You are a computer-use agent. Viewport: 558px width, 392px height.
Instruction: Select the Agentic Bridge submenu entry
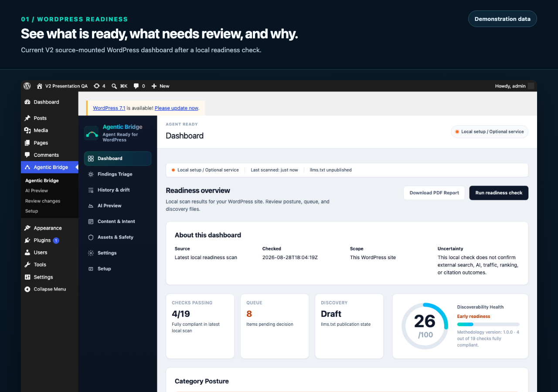(42, 180)
